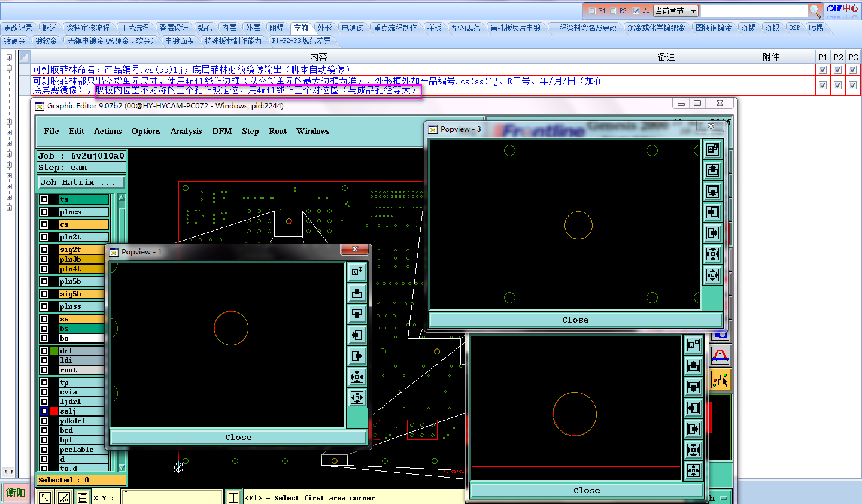Viewport: 862px width, 504px height.
Task: Zoom out icon in Popview - 1
Action: (x=357, y=398)
